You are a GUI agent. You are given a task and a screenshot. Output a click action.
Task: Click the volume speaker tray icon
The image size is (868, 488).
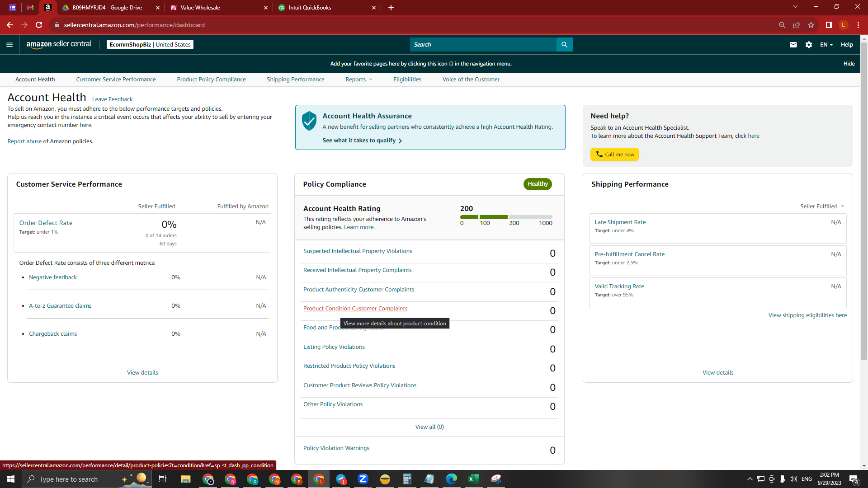[793, 479]
